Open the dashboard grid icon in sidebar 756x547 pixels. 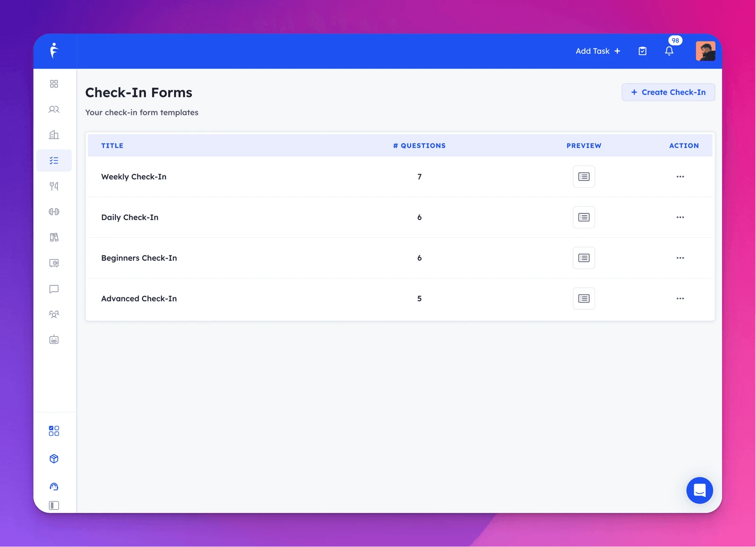(x=54, y=84)
